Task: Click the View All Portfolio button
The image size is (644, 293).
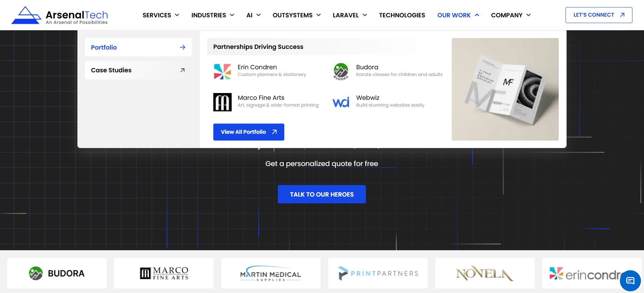Action: point(249,132)
